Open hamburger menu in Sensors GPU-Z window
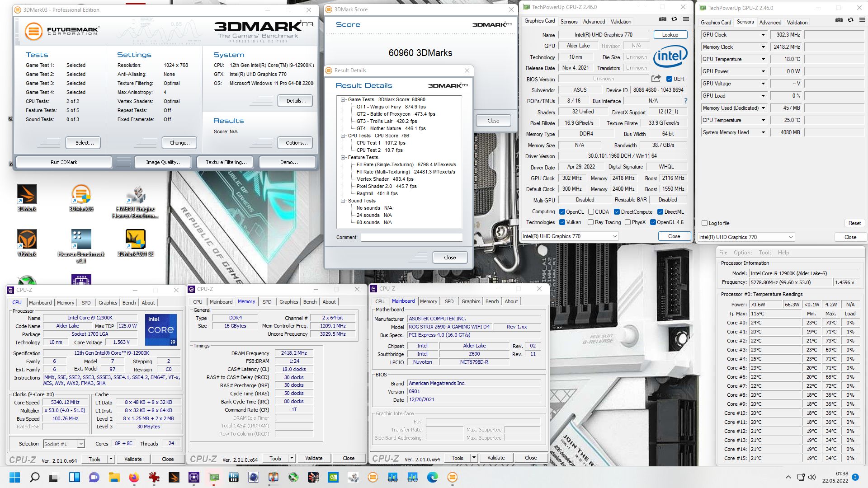The image size is (868, 488). (862, 20)
